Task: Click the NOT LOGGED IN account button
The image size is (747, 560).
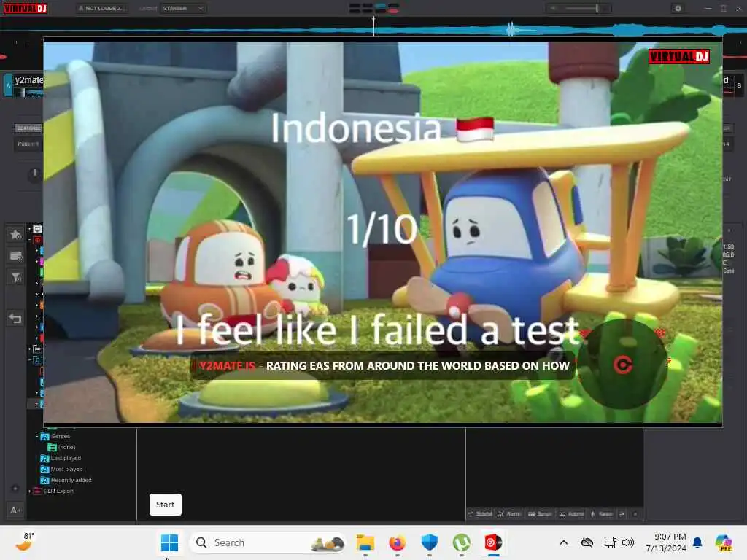Action: (x=101, y=8)
